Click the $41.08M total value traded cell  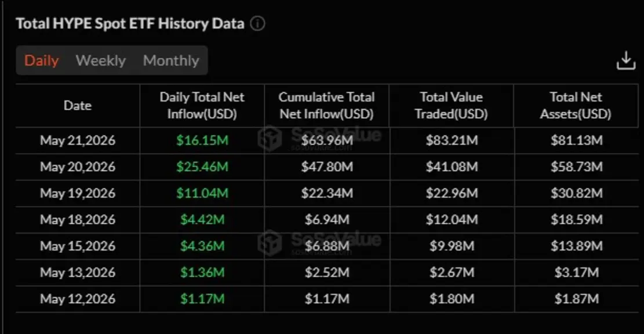coord(452,167)
